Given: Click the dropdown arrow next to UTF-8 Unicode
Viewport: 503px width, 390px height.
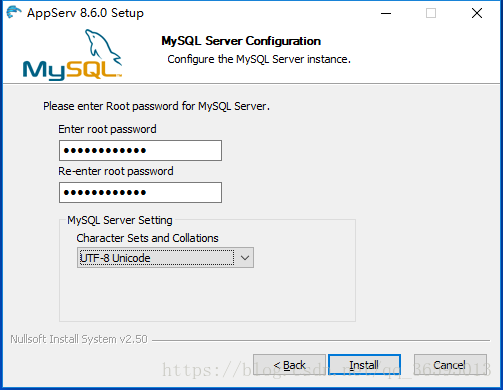Looking at the screenshot, I should [245, 258].
